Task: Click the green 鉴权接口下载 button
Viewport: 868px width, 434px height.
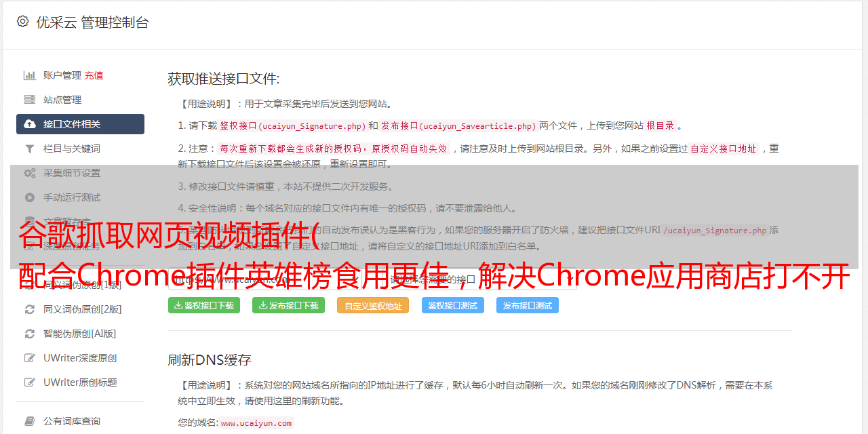Action: [x=204, y=305]
